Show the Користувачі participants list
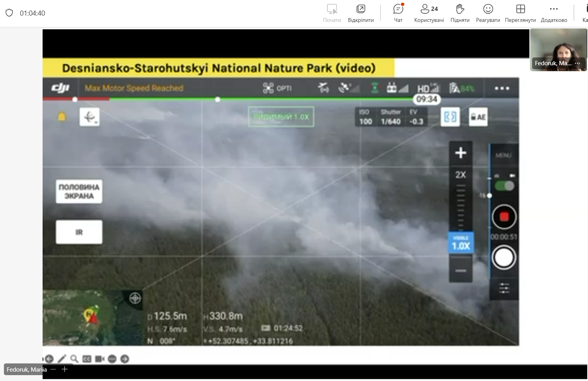The image size is (588, 381). tap(429, 13)
